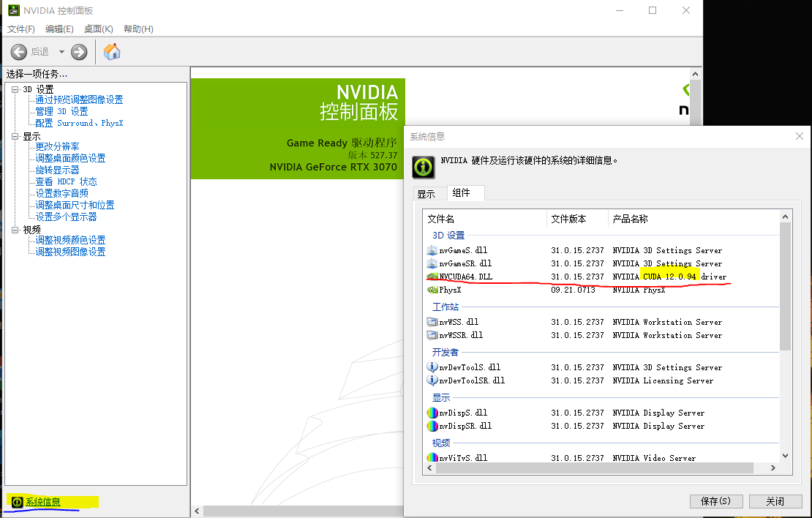
Task: Click the green info icon in the 系统信息 dialog
Action: pos(423,167)
